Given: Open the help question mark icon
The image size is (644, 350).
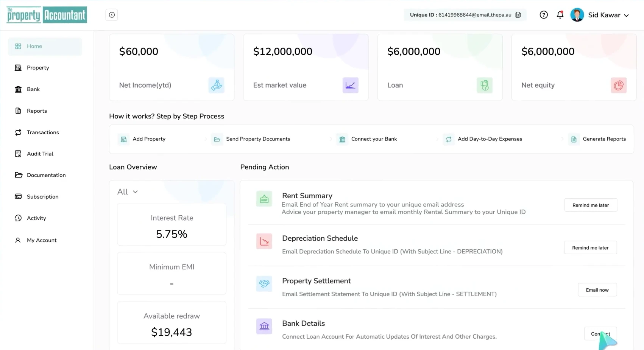Looking at the screenshot, I should tap(544, 15).
